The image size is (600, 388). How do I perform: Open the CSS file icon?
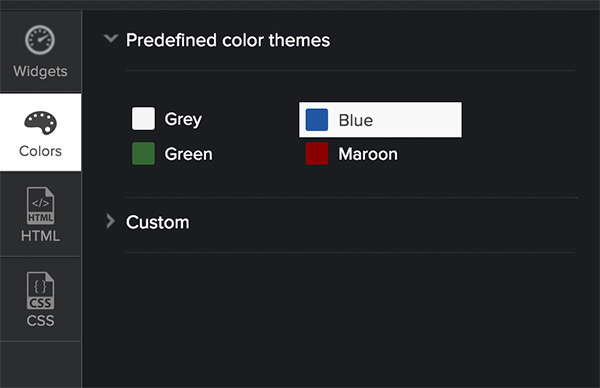[40, 290]
